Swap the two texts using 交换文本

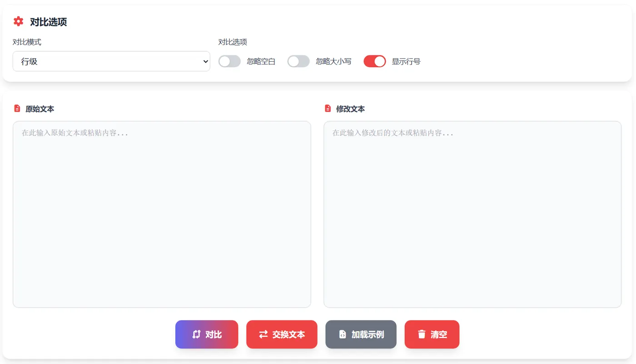click(282, 334)
